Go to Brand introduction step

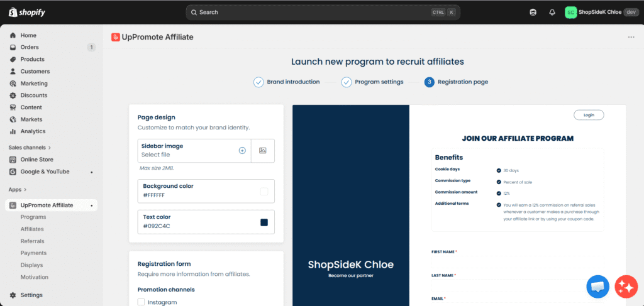click(x=287, y=82)
